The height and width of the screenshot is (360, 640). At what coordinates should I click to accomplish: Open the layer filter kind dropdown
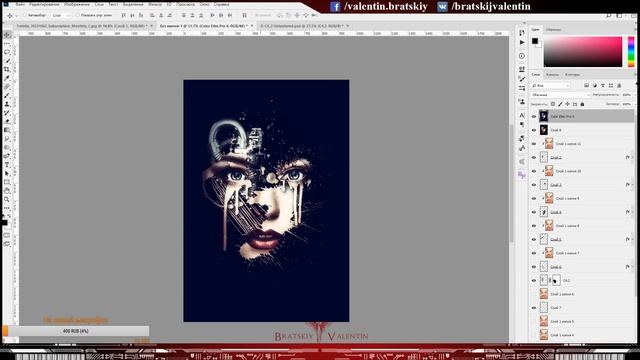pos(551,85)
